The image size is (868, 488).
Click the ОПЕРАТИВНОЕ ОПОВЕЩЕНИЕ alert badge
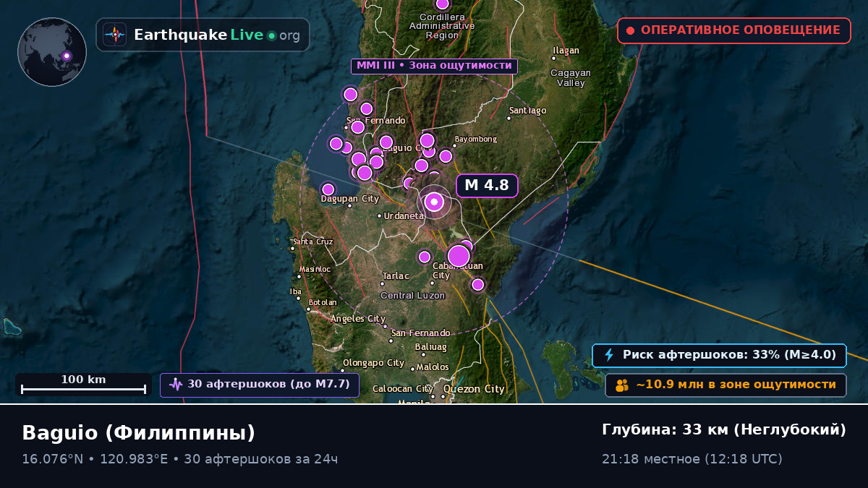coord(734,30)
